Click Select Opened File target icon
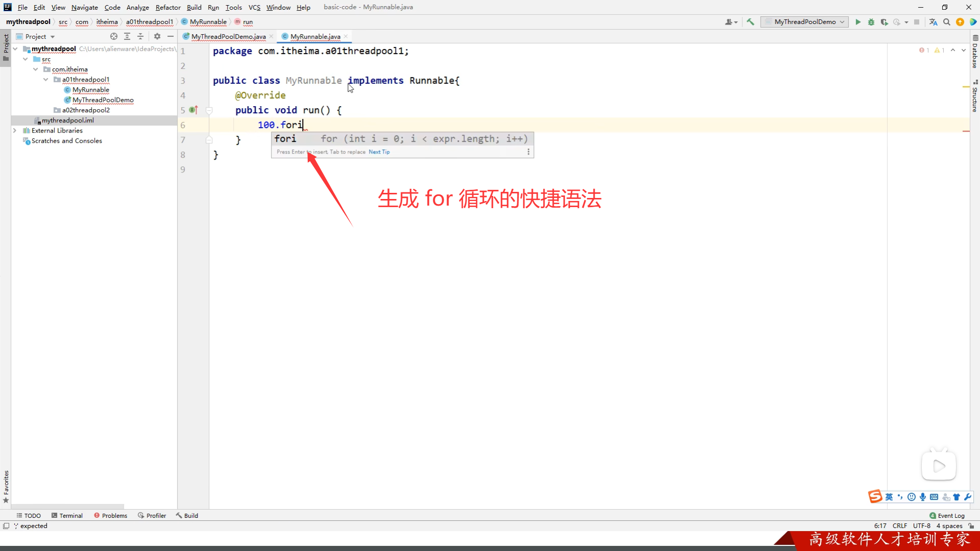The height and width of the screenshot is (551, 980). (114, 36)
